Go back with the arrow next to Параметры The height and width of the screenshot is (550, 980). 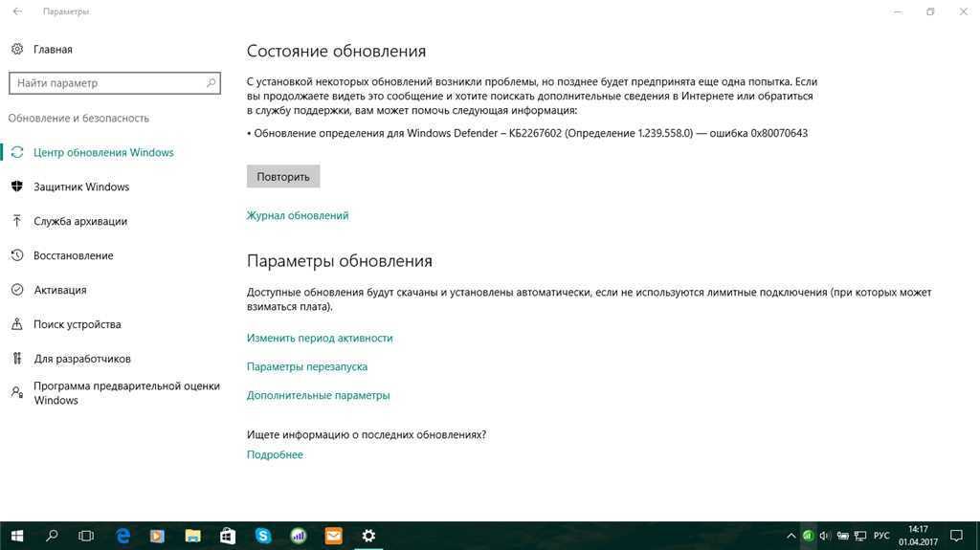point(17,11)
